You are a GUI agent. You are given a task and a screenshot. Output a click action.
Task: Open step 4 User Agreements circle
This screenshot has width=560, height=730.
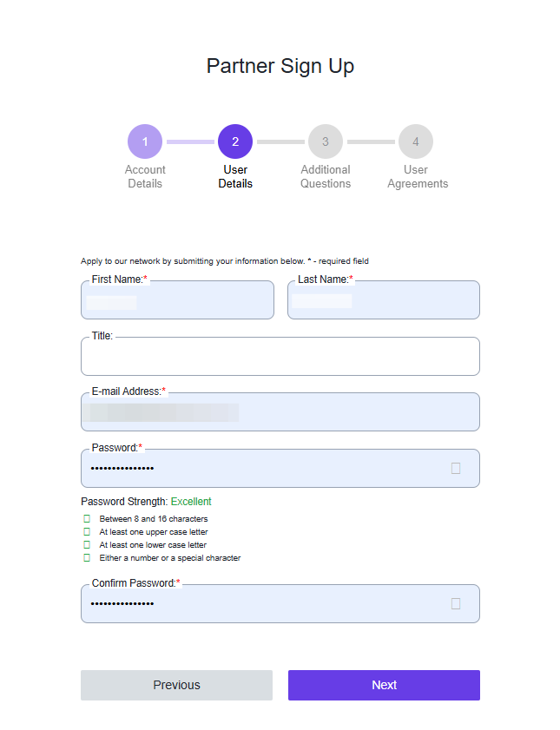pos(416,141)
